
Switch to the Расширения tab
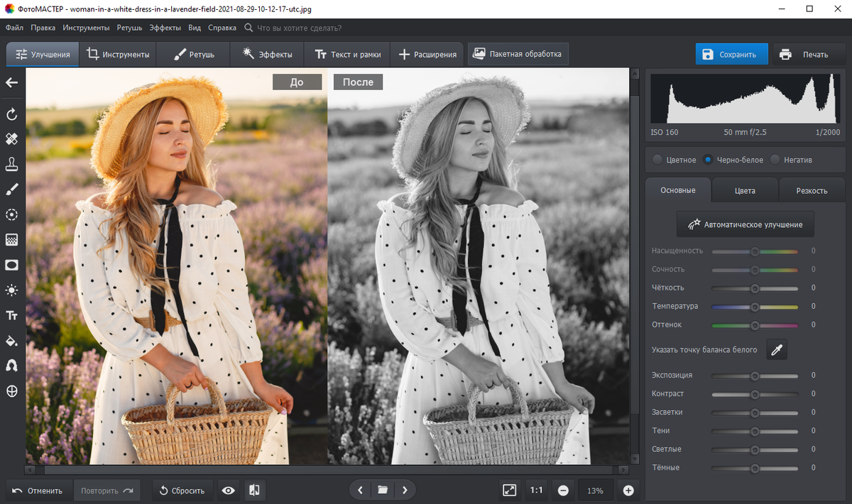pos(427,54)
